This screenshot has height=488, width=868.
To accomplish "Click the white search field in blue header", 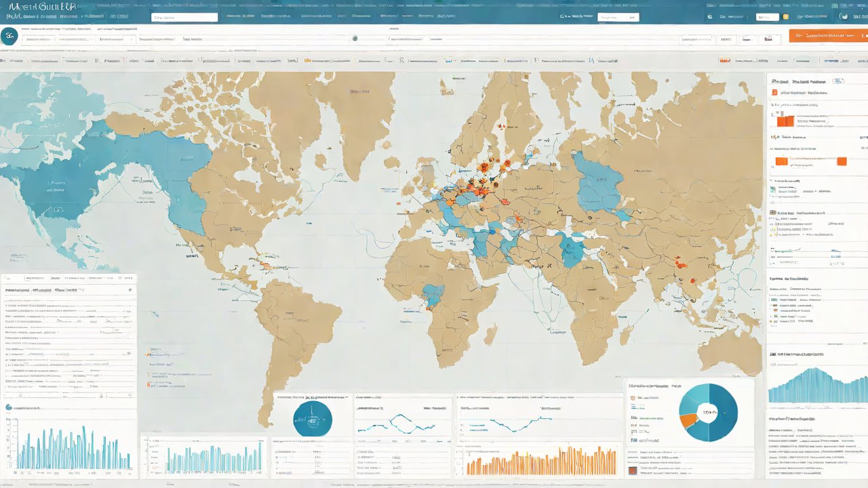I will [184, 18].
